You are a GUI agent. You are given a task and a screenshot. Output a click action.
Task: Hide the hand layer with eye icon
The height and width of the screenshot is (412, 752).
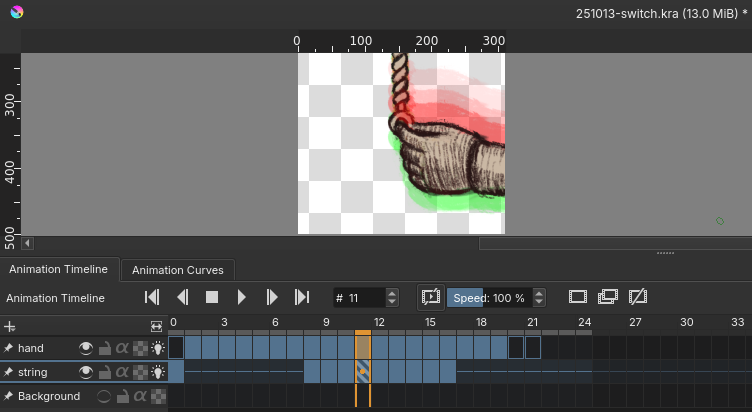pos(86,347)
